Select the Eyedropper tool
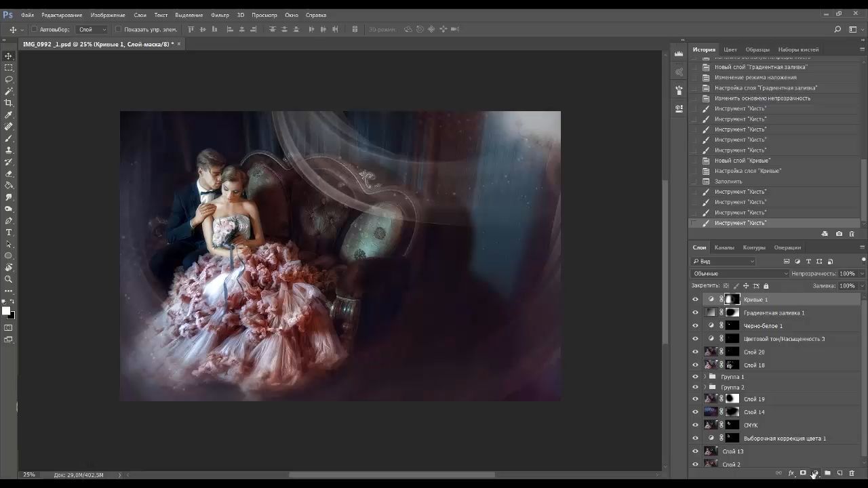The height and width of the screenshot is (488, 868). coord(9,115)
